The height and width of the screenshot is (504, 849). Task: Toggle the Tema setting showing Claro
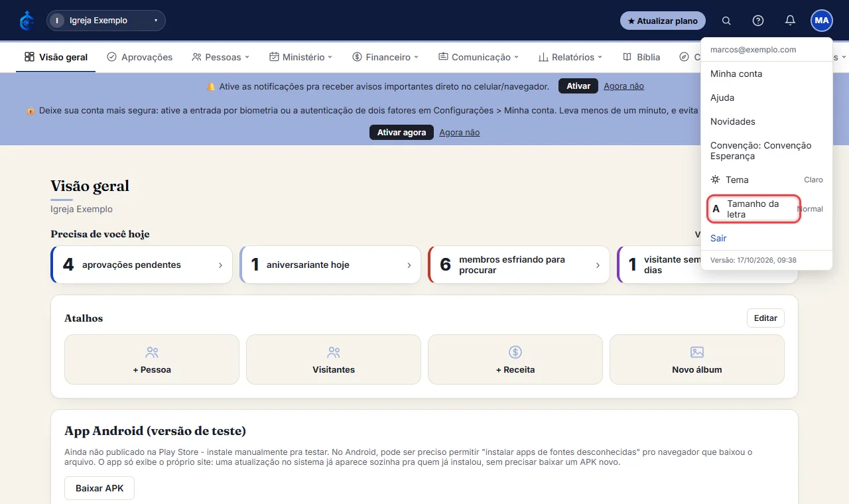pos(767,180)
